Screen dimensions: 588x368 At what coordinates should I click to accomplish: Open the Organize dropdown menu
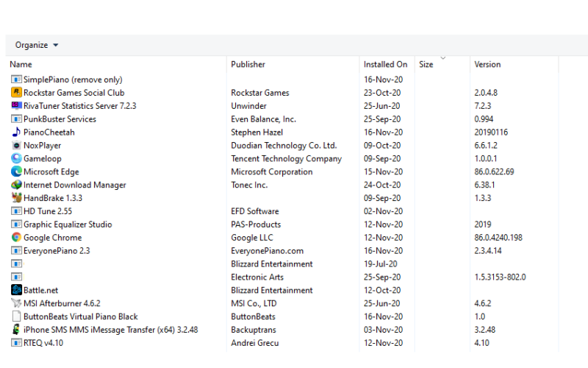pyautogui.click(x=36, y=45)
